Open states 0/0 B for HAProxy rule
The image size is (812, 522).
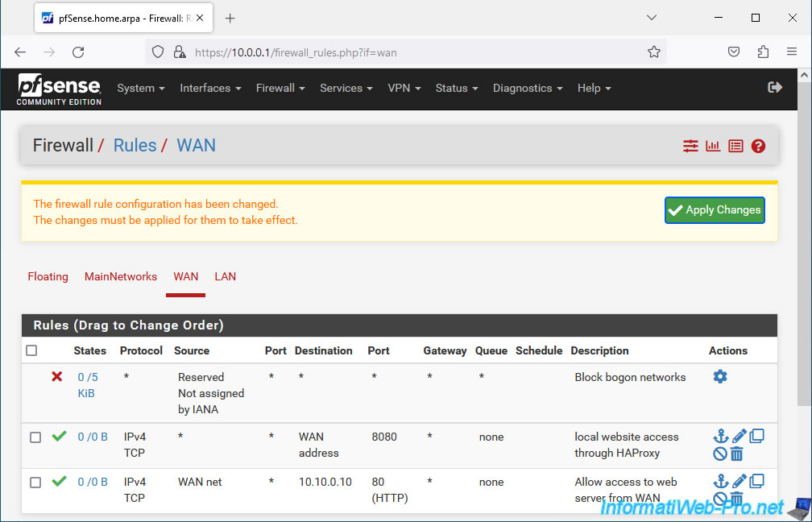93,437
